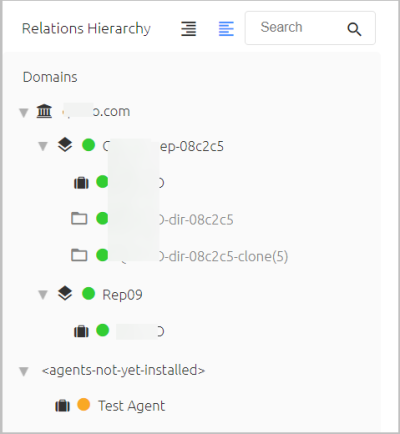Collapse the agents-not-yet-installed section
Viewport: 400px width, 434px height.
(24, 371)
